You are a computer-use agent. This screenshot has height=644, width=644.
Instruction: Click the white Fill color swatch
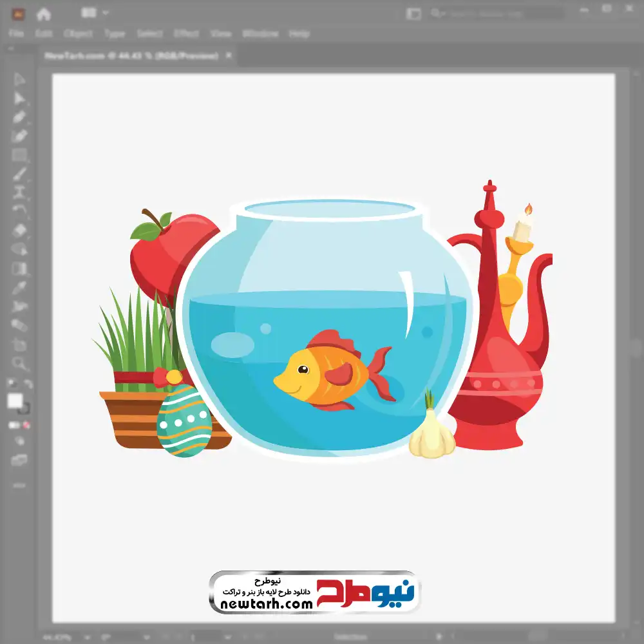pyautogui.click(x=15, y=401)
